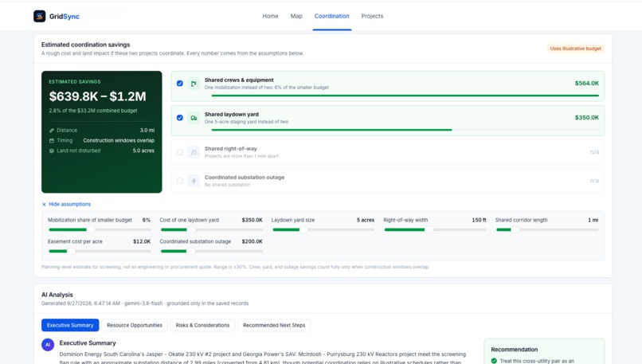Click the 5 acres laydown yard size value
Screen dimensions: 642x364
point(366,220)
